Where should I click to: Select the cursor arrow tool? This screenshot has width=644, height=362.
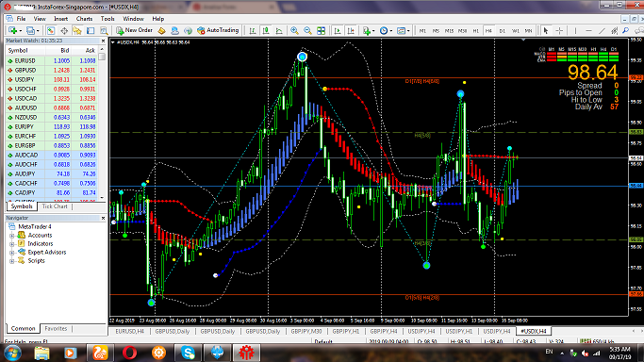(546, 30)
